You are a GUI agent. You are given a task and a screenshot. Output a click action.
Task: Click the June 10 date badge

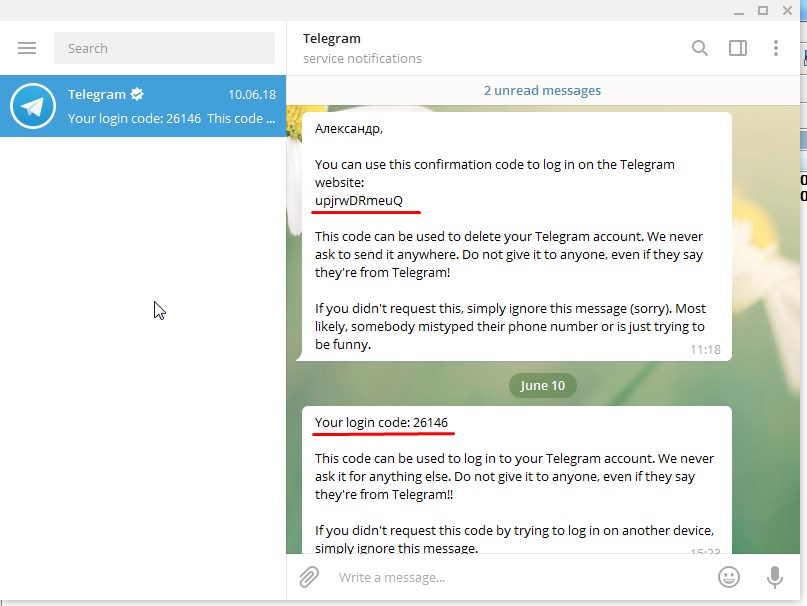point(542,386)
